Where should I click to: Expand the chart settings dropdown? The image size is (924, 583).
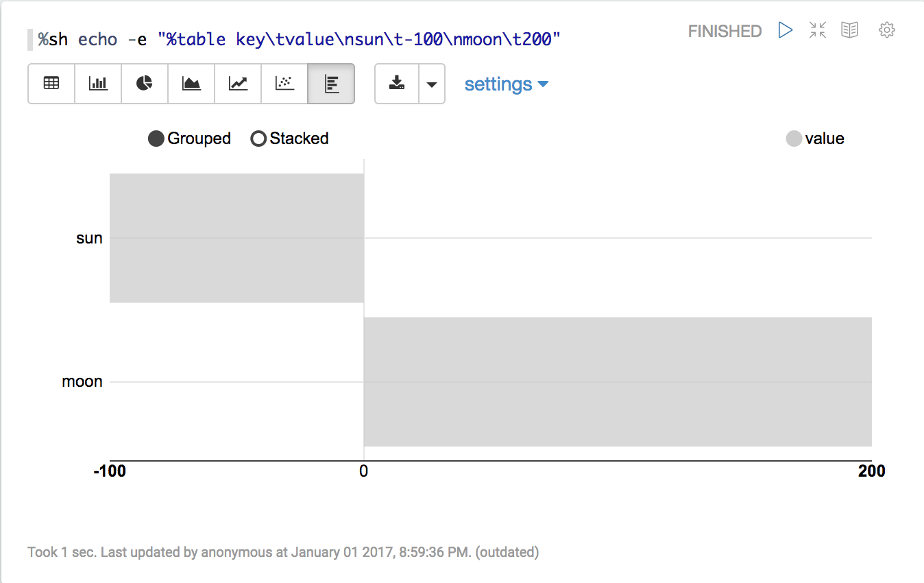coord(507,84)
